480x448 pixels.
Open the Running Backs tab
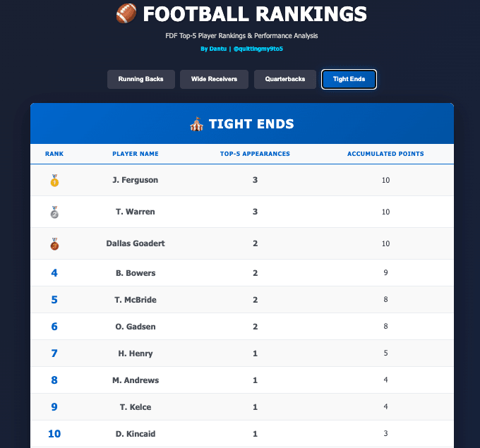coord(140,80)
